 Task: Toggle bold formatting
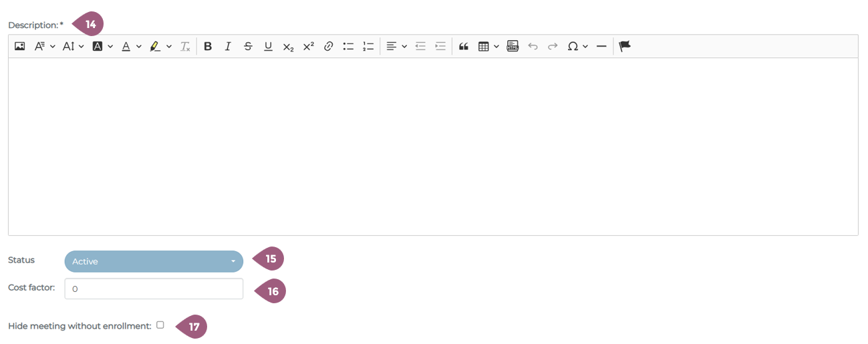coord(208,46)
